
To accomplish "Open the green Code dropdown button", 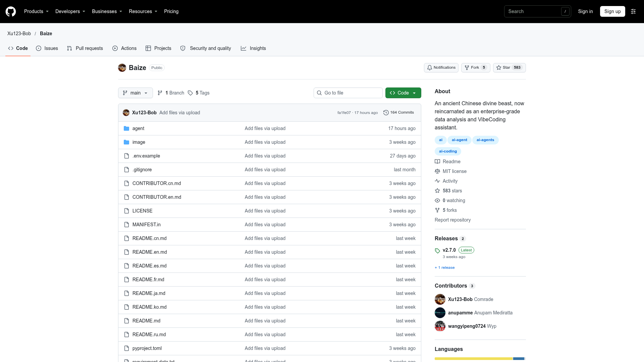I will pyautogui.click(x=403, y=93).
